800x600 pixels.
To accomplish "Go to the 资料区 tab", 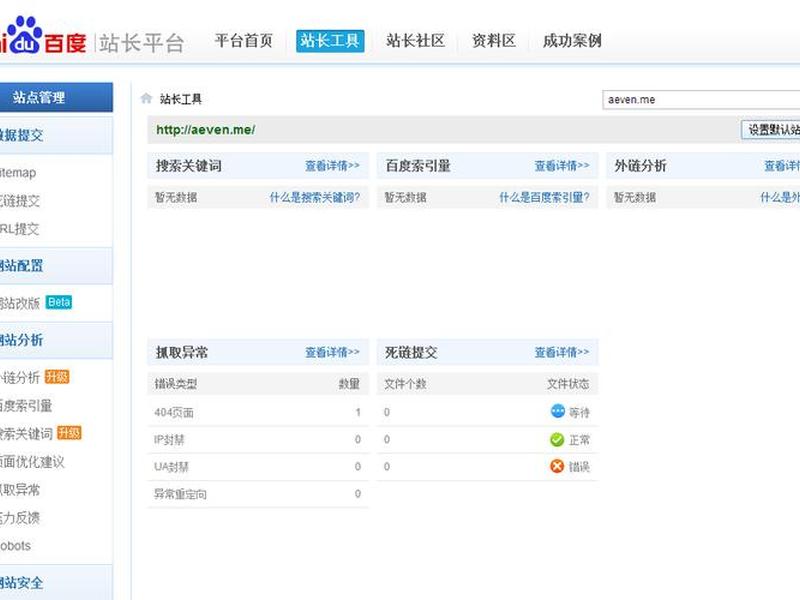I will (494, 41).
